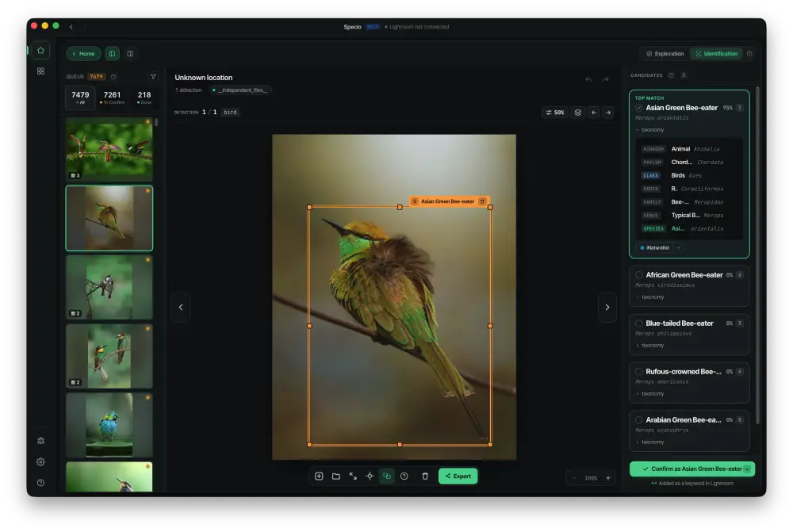Open the grid view icon in left sidebar
The image size is (793, 532).
point(40,71)
